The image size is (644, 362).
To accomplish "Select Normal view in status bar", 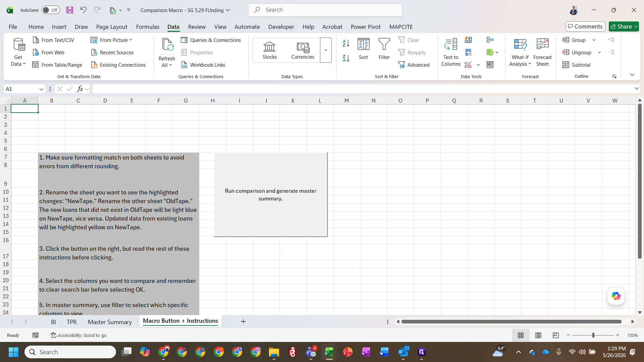I will pyautogui.click(x=521, y=335).
